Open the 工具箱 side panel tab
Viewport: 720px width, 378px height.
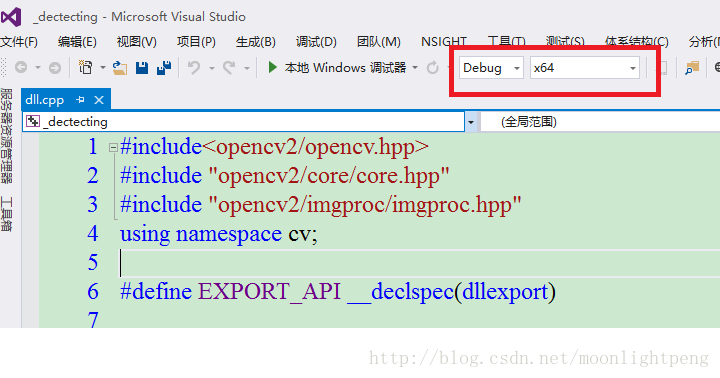6,214
